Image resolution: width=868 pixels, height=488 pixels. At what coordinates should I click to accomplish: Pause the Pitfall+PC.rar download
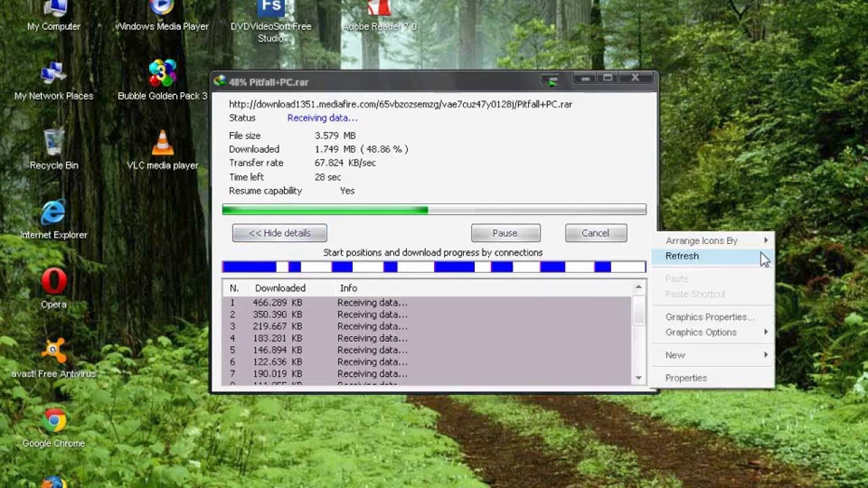pyautogui.click(x=505, y=233)
